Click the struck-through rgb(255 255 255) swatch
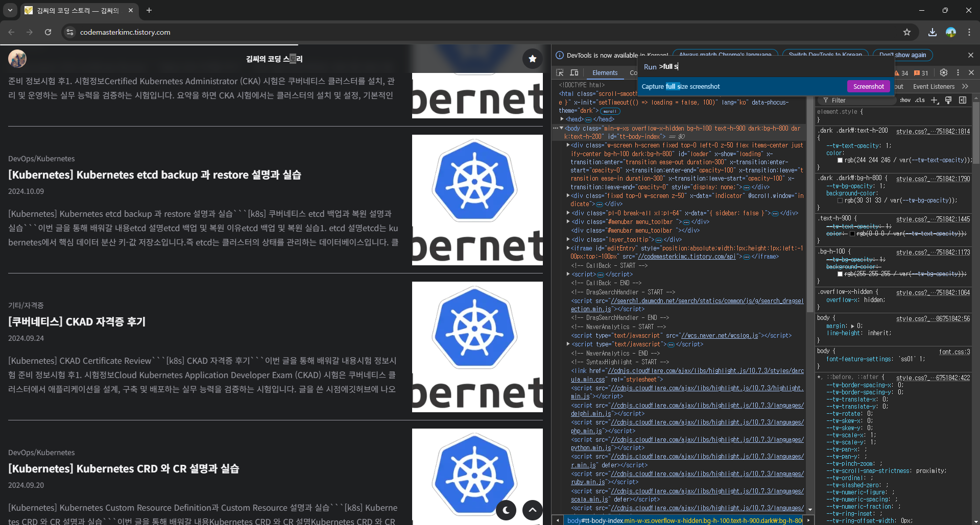The image size is (980, 525). click(840, 274)
